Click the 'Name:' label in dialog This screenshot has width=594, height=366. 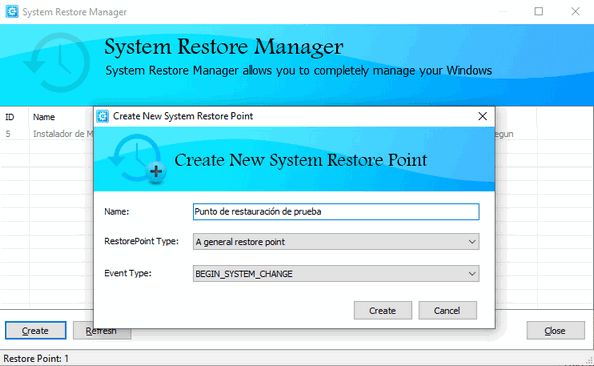117,211
